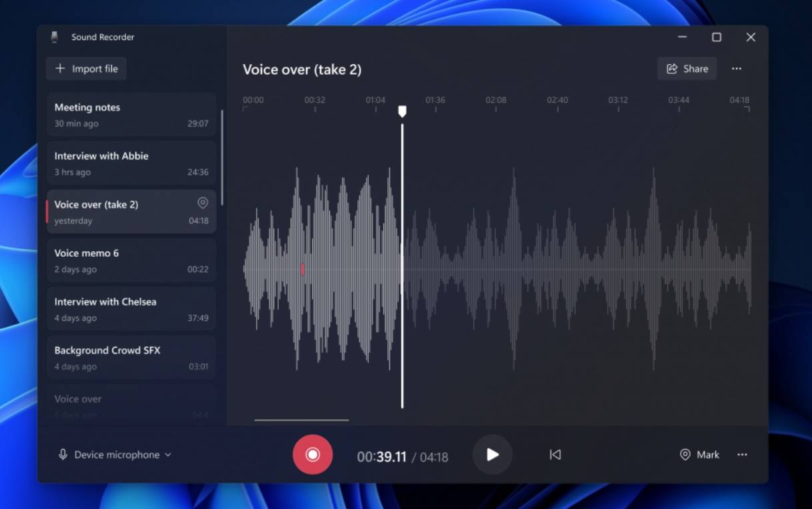Select the Meeting notes recording
Viewport: 812px width, 509px height.
[x=131, y=114]
